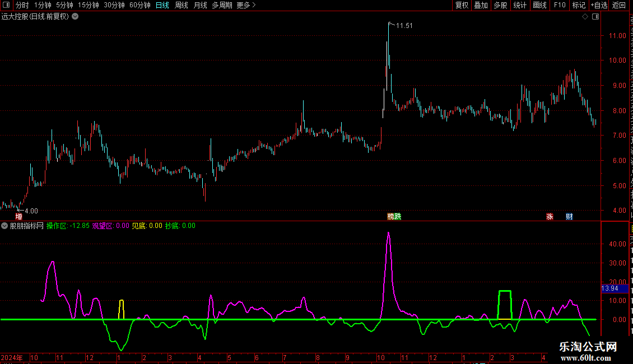Open F10 company info
This screenshot has width=633, height=364.
click(560, 5)
